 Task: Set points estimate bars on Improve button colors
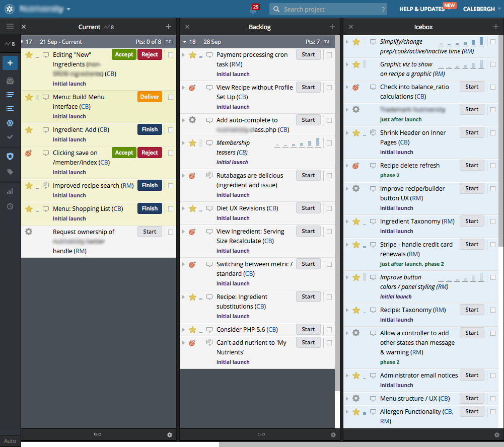[x=461, y=277]
